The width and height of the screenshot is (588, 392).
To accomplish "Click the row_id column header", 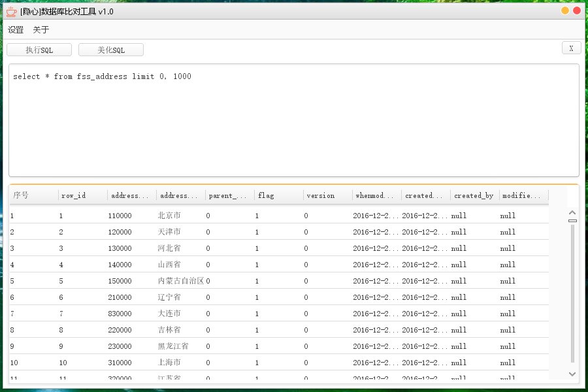I will pos(83,195).
